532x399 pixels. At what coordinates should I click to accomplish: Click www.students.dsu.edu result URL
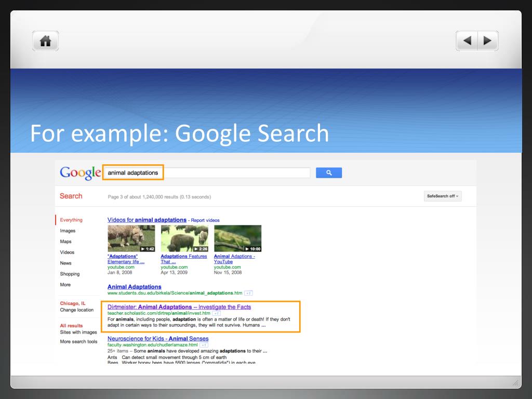pos(175,293)
